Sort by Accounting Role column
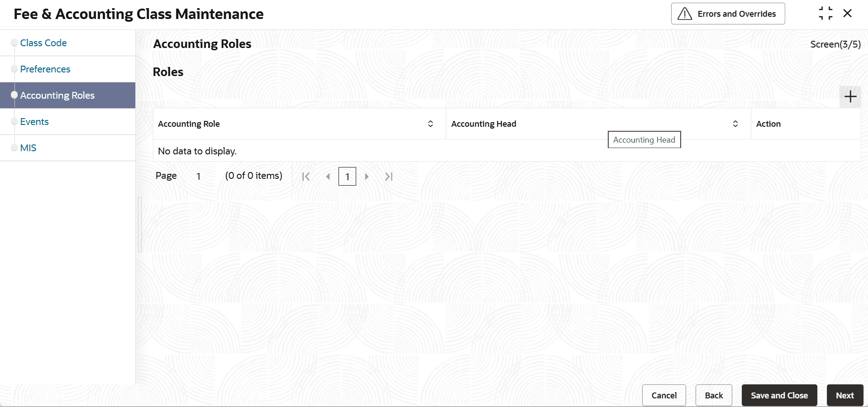The width and height of the screenshot is (868, 407). pyautogui.click(x=430, y=124)
